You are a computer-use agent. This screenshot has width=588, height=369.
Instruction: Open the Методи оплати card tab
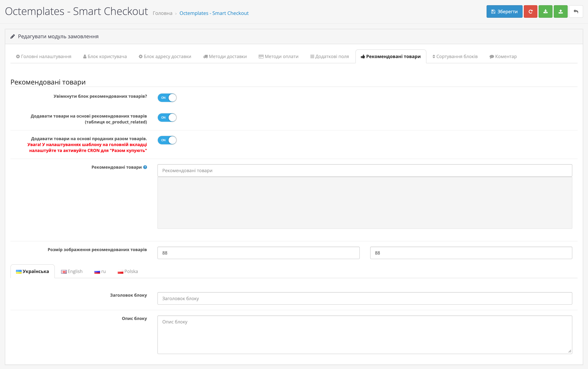(x=279, y=57)
